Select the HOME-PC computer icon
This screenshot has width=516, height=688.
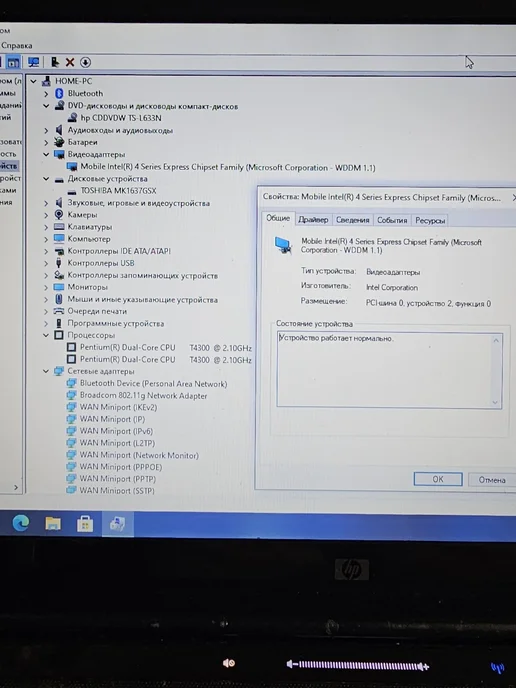pyautogui.click(x=46, y=81)
